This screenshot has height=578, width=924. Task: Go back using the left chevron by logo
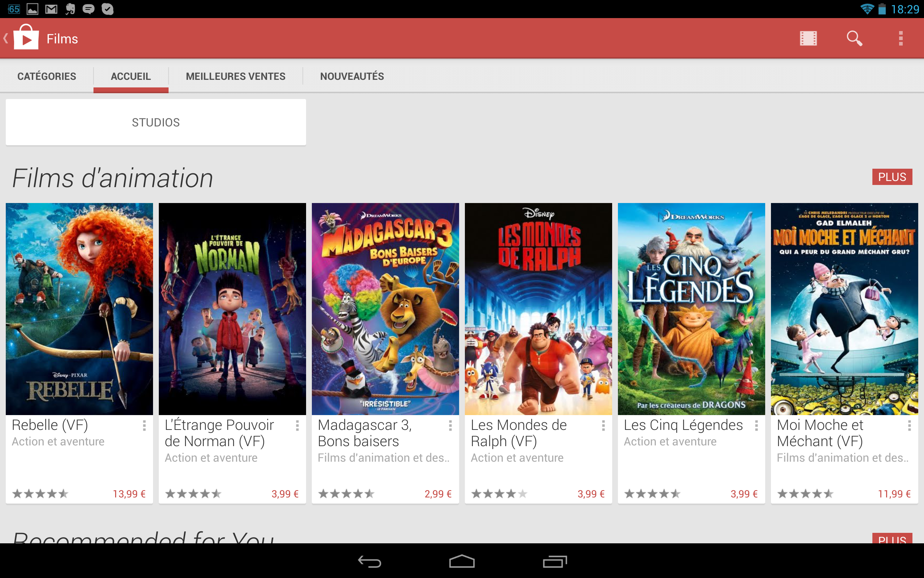6,38
